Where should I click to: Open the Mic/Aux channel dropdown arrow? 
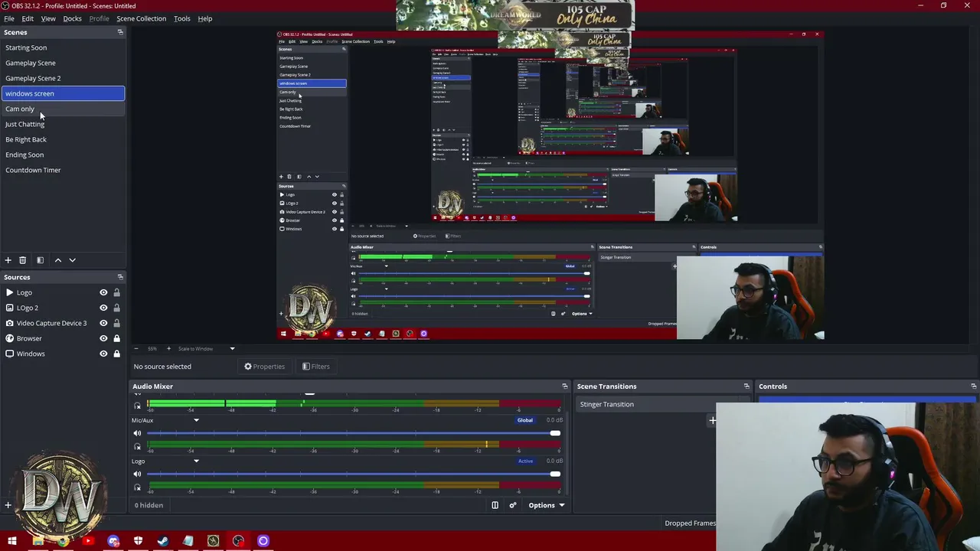196,420
